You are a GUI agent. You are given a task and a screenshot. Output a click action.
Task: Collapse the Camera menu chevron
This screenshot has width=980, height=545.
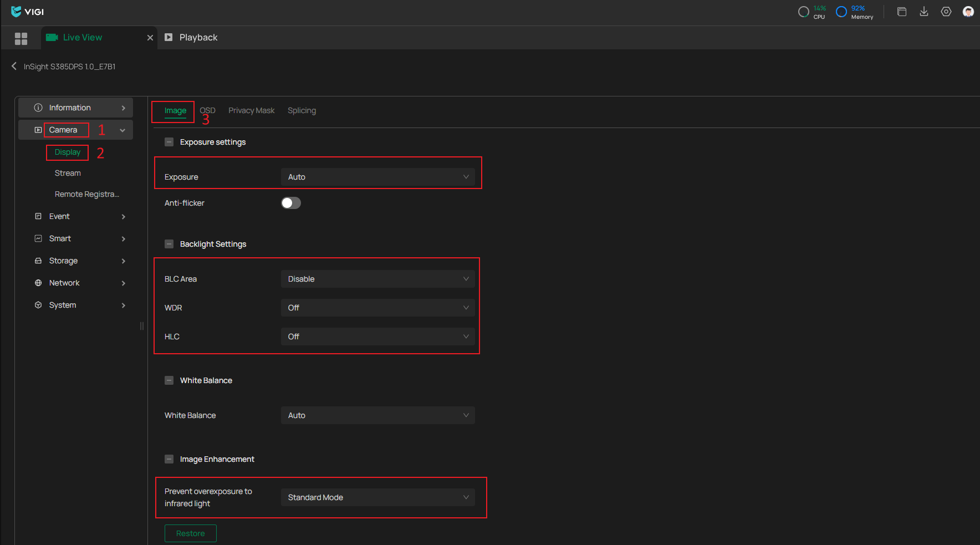(x=122, y=130)
